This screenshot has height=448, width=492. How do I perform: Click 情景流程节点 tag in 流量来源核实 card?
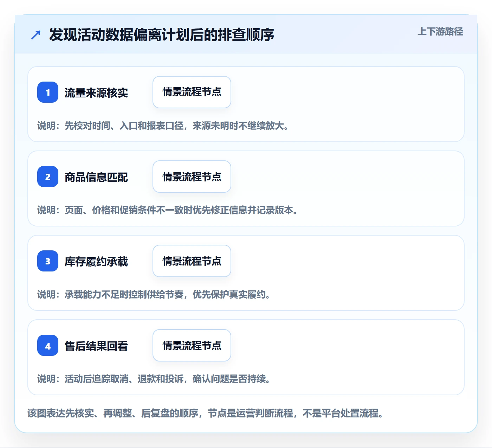click(x=192, y=92)
